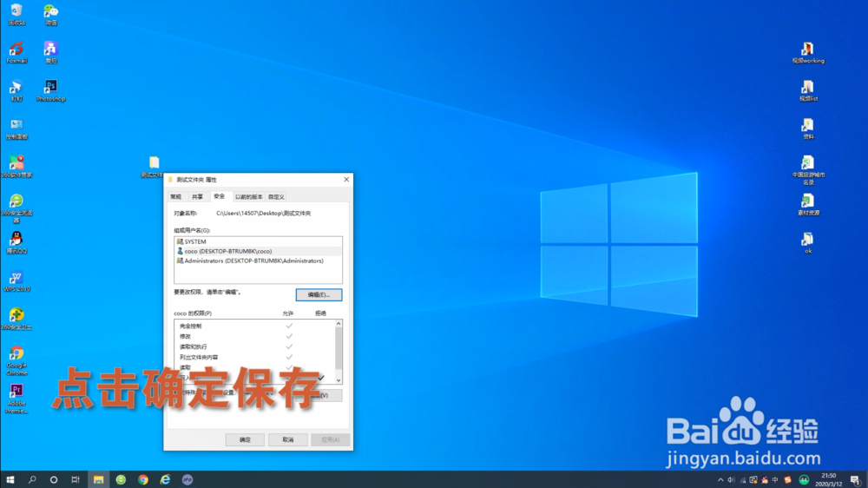Open File Explorer from the taskbar

[98, 479]
